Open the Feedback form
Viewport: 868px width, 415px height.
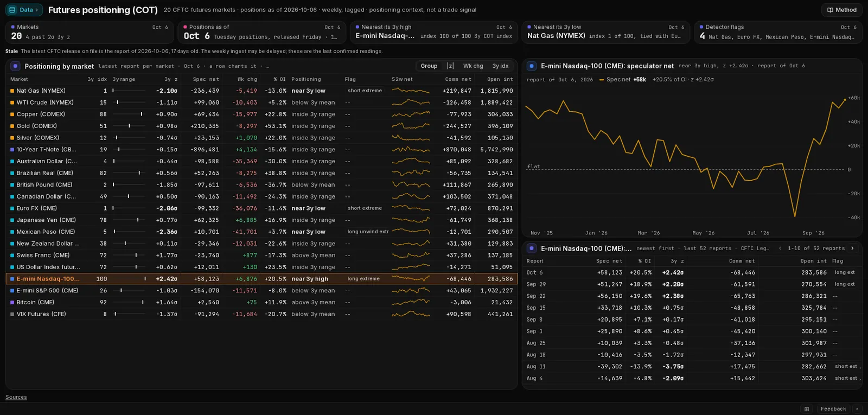pos(833,409)
